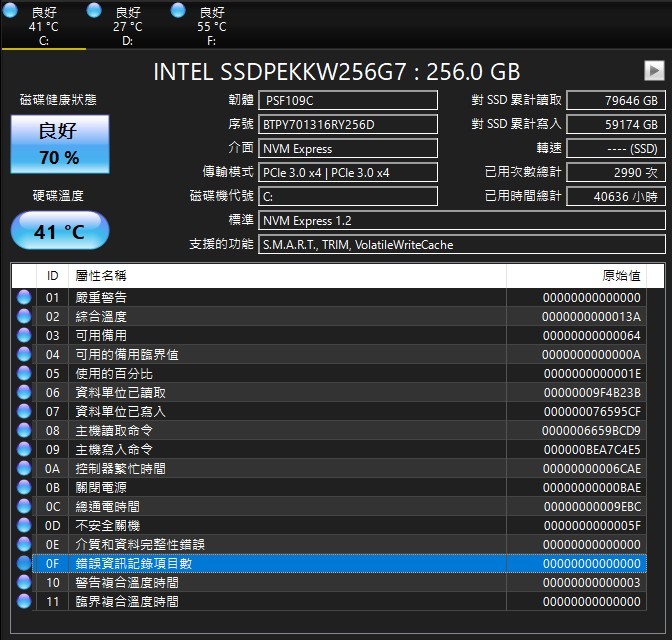Click status orb for 使用的百分比 row
This screenshot has width=672, height=640.
24,373
